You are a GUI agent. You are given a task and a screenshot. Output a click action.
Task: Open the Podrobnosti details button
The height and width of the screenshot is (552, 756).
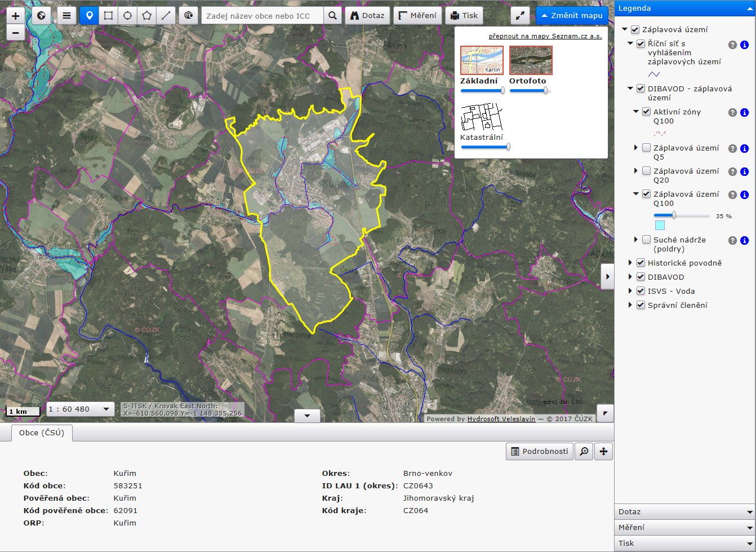pyautogui.click(x=539, y=451)
